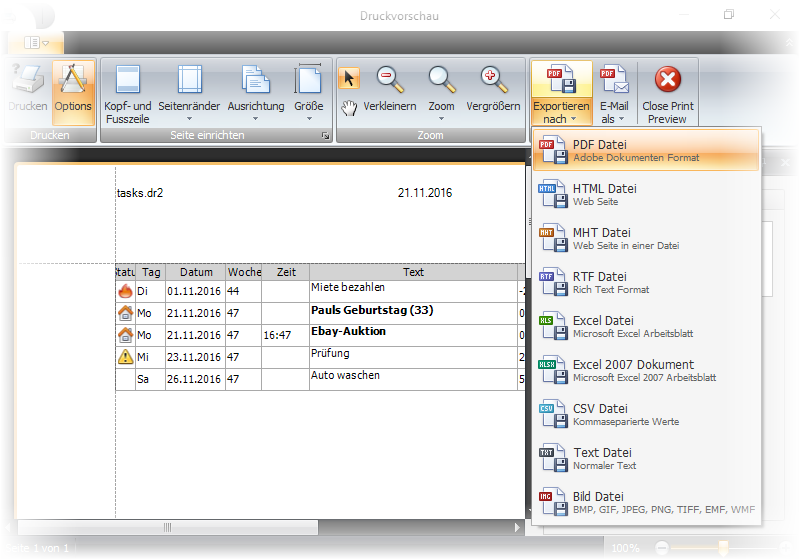Select the pointer arrow tool
The height and width of the screenshot is (560, 800).
pyautogui.click(x=349, y=79)
